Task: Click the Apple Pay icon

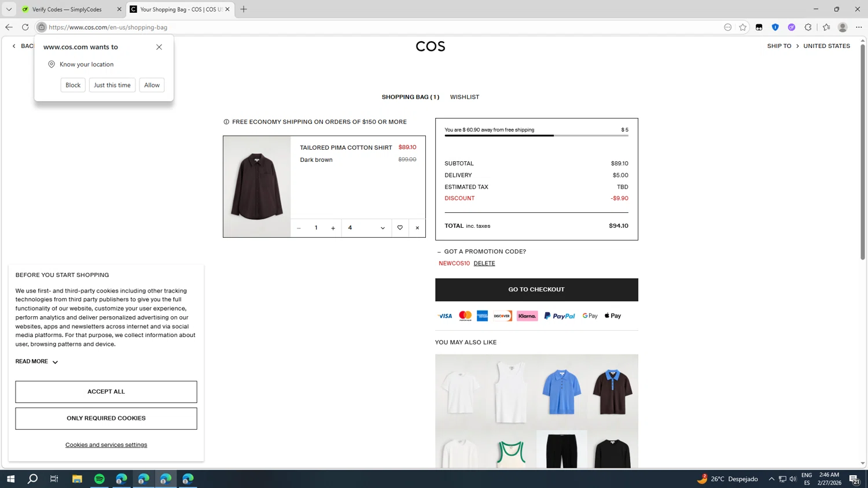Action: click(x=613, y=316)
